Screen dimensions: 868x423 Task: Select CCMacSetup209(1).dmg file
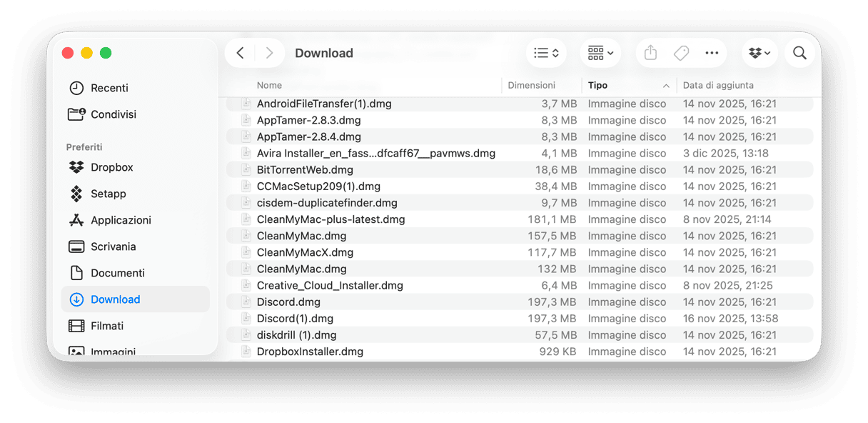coord(520,186)
